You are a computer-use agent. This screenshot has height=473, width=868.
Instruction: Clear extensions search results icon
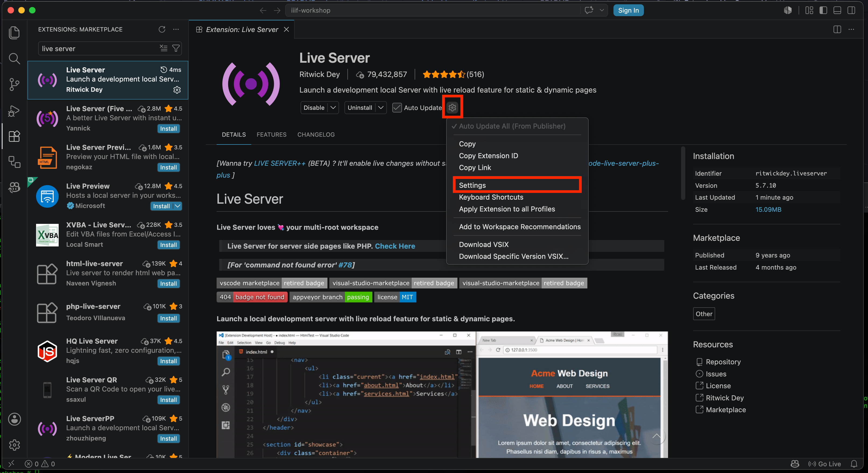163,48
